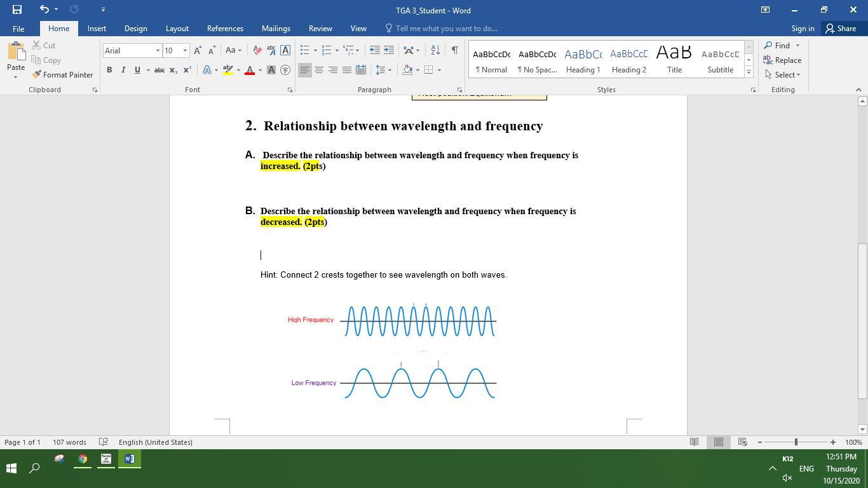Screen dimensions: 868x488
Task: Toggle Bold formatting
Action: (109, 70)
